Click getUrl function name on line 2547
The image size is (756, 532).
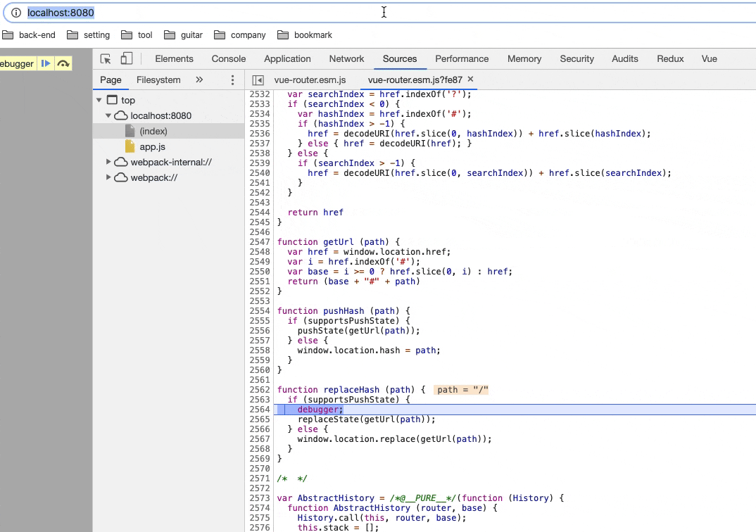(339, 242)
